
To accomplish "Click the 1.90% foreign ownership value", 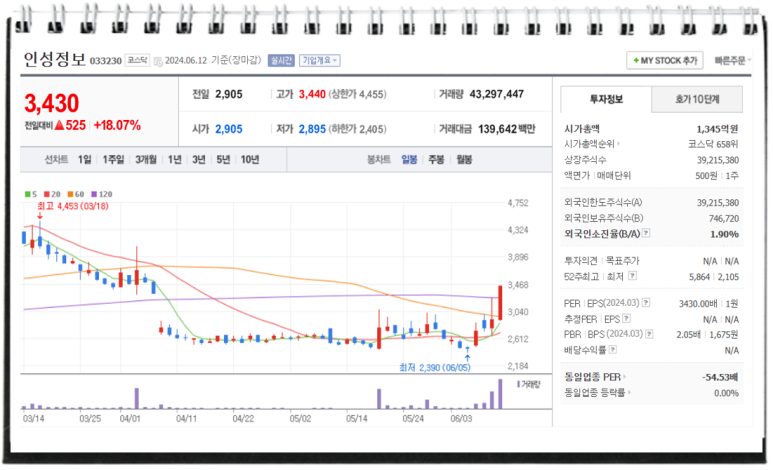I will pos(724,234).
